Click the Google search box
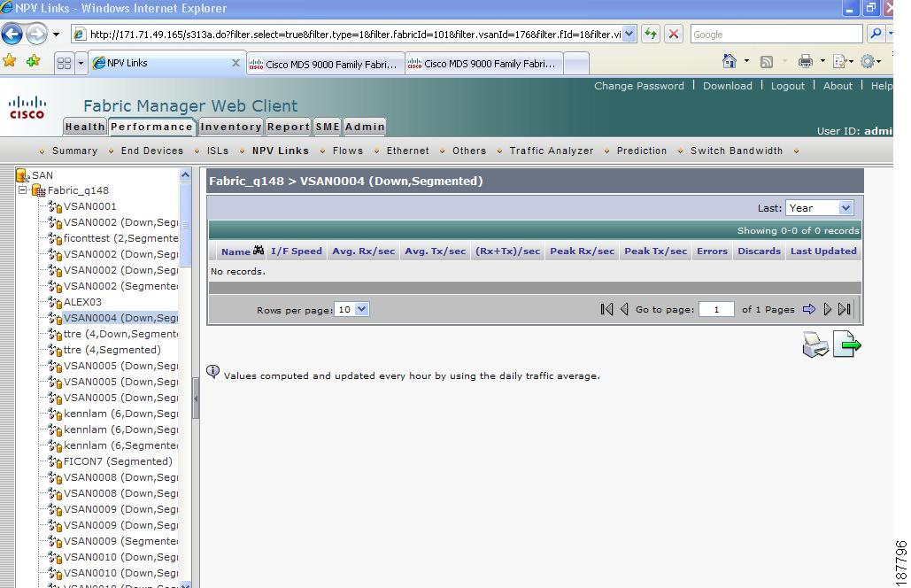 click(x=776, y=35)
